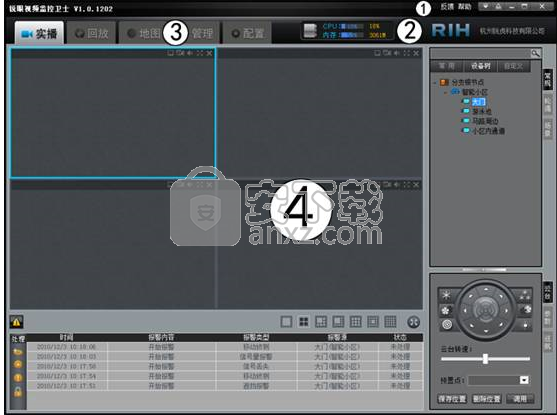Open the 预置点 preset dropdown

click(524, 380)
